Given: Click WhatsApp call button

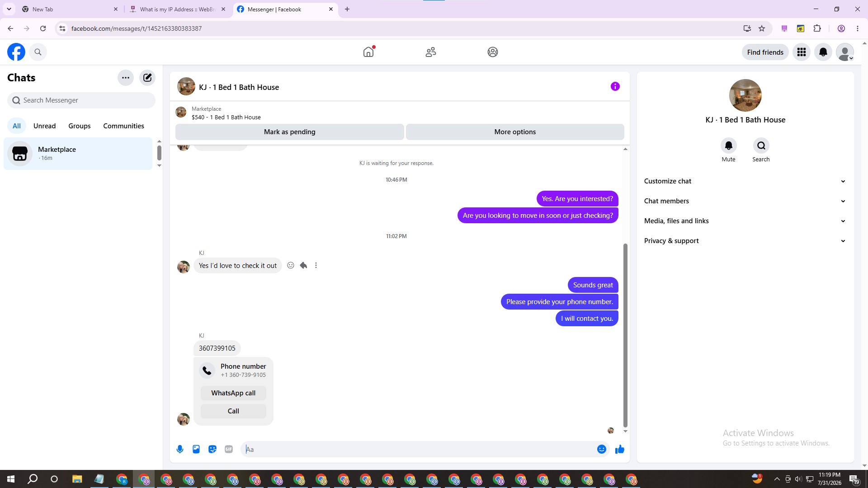Looking at the screenshot, I should (x=233, y=393).
